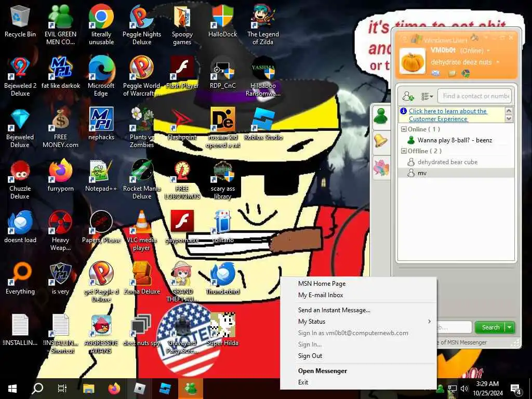Follow the Customer Experience info link
Image resolution: width=532 pixels, height=399 pixels.
point(448,115)
